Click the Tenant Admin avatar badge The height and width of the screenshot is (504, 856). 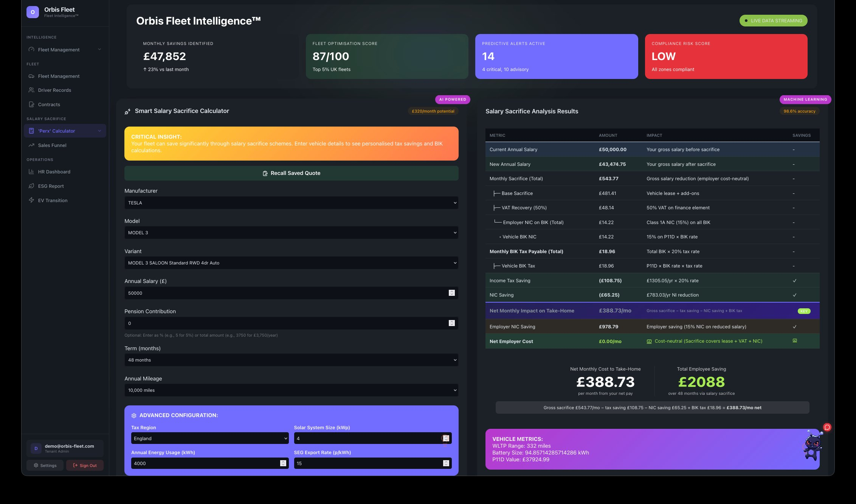36,448
